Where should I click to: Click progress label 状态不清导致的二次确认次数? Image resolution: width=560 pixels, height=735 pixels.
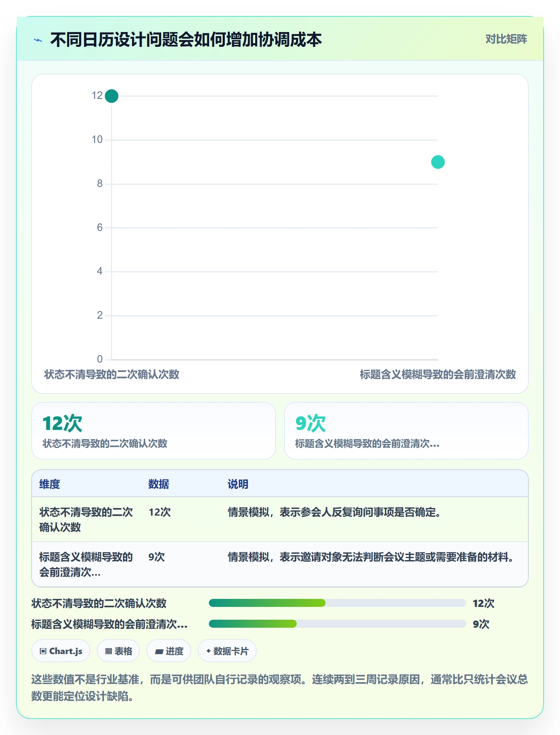(99, 603)
